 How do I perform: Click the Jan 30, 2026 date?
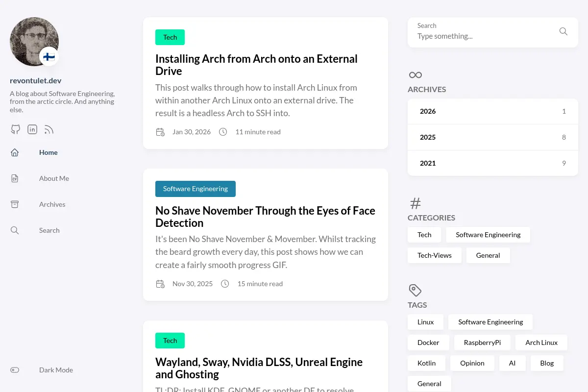click(x=192, y=132)
